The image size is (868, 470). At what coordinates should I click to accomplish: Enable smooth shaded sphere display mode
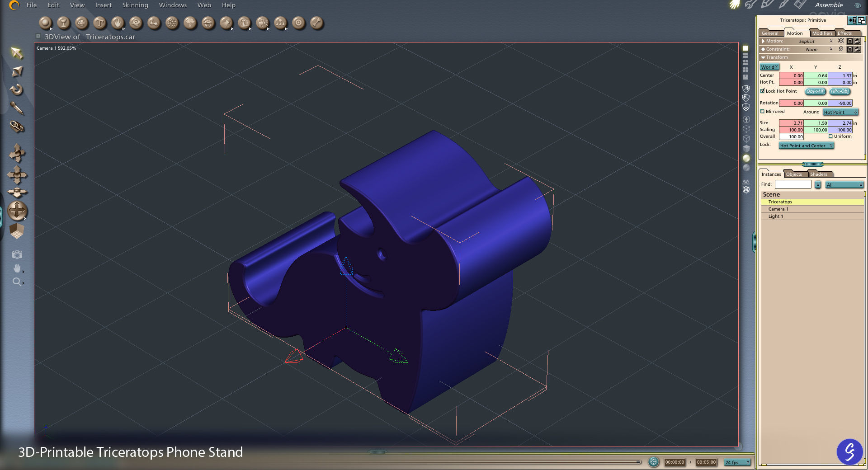point(746,158)
